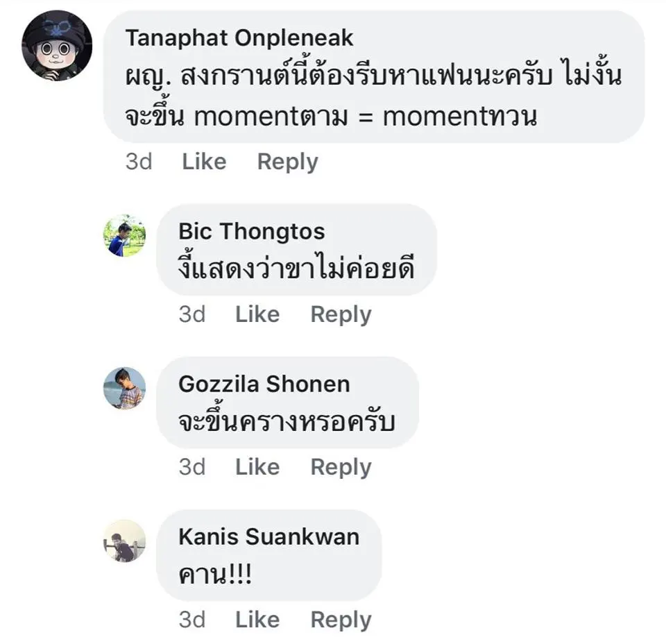The width and height of the screenshot is (666, 644).
Task: Reply to Tanaphat Onpleneak's comment
Action: 287,162
